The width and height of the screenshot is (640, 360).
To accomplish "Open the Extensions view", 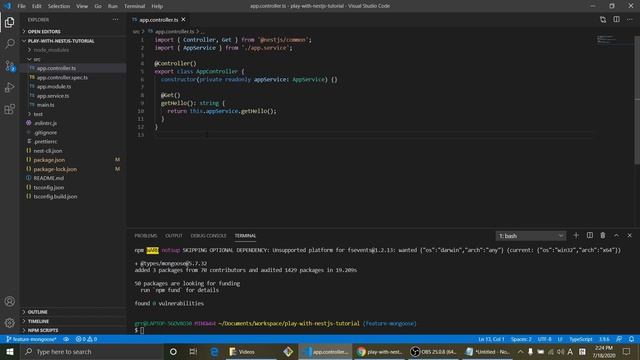I will tap(9, 109).
